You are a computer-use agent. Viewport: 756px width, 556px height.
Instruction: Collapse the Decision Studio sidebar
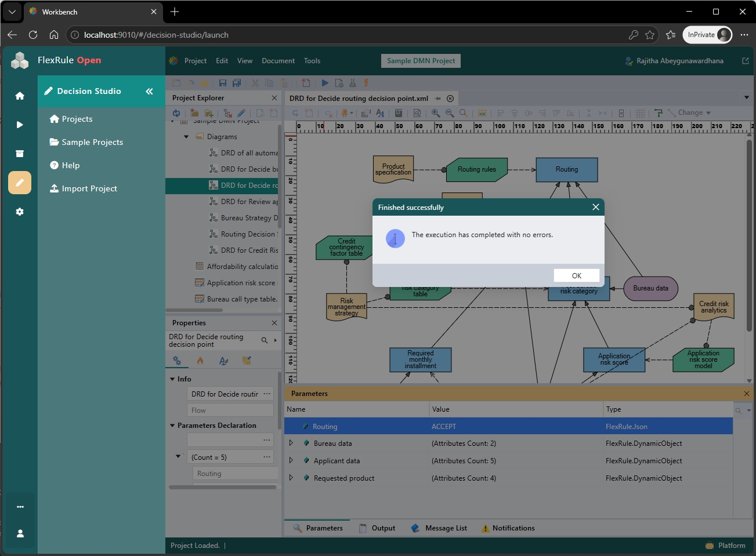click(x=149, y=91)
